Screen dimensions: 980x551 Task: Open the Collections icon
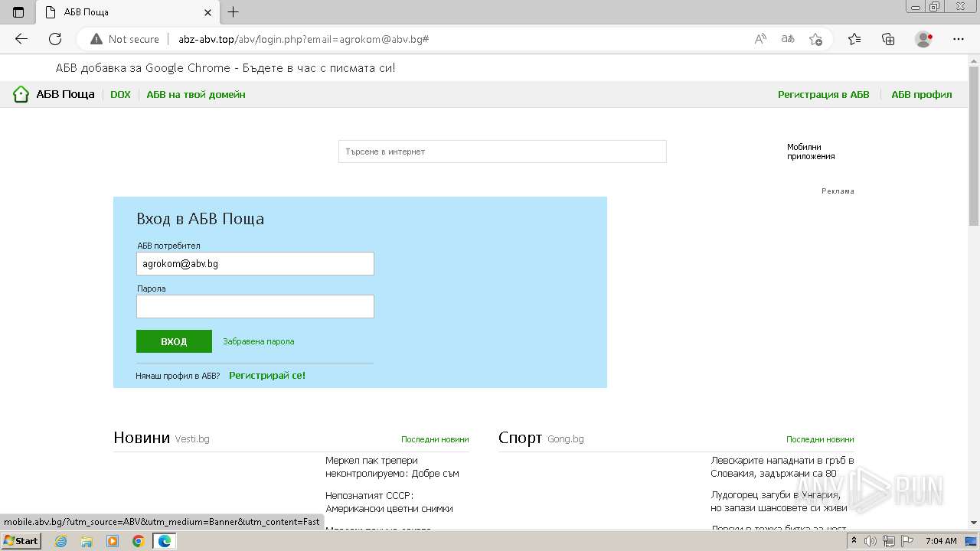(x=888, y=39)
